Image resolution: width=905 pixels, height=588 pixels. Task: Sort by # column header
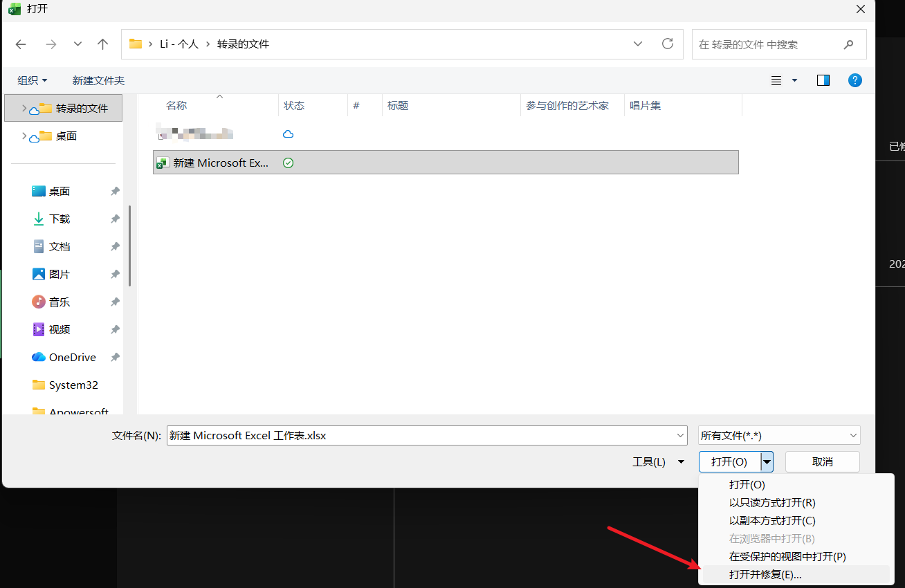coord(356,105)
